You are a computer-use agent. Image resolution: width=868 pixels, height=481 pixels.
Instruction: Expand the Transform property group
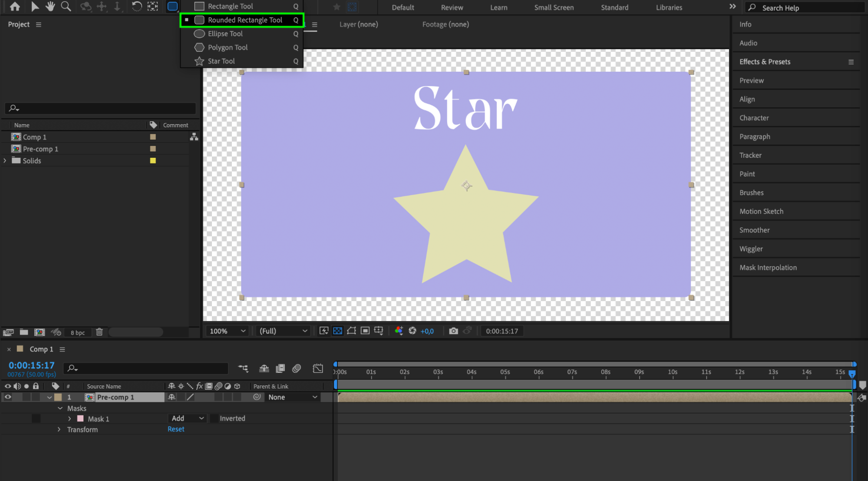(59, 430)
